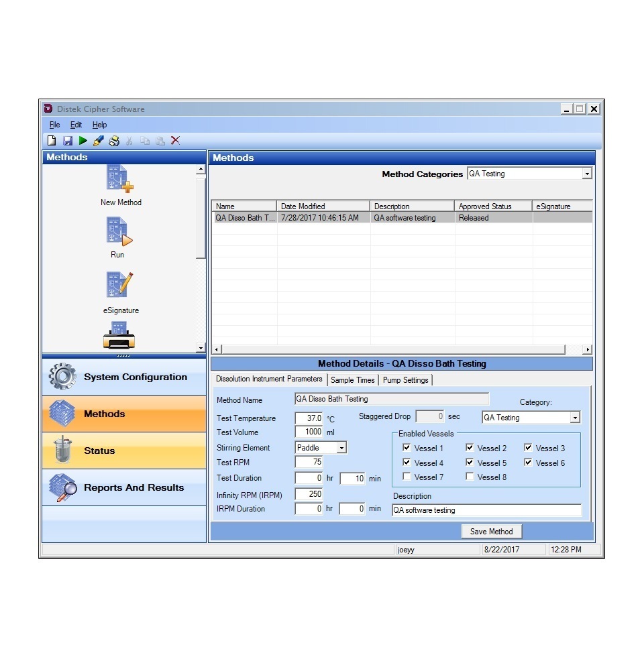Open the eSignature icon in Methods panel
This screenshot has height=657, width=644.
(x=120, y=286)
